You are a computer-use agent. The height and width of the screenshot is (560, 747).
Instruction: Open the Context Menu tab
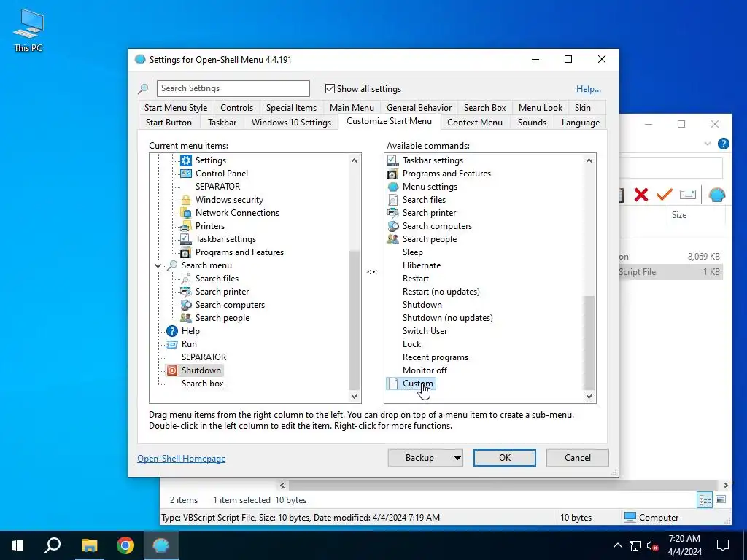[475, 122]
